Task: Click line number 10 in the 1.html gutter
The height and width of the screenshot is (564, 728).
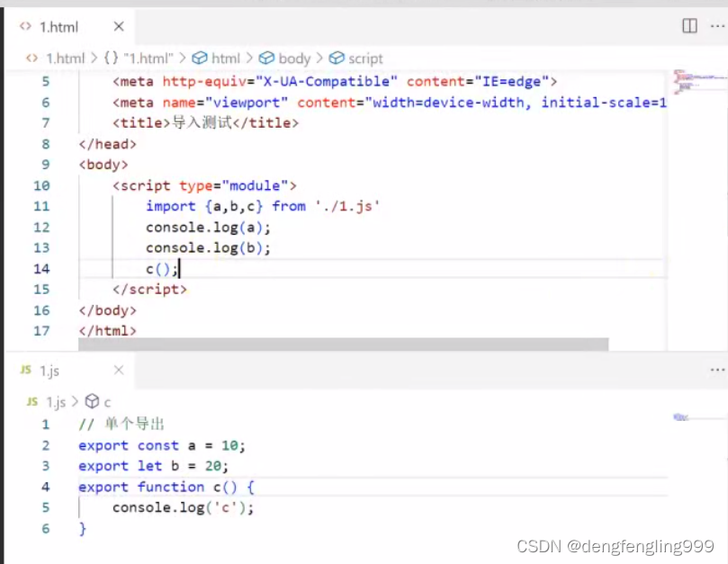Action: (41, 185)
